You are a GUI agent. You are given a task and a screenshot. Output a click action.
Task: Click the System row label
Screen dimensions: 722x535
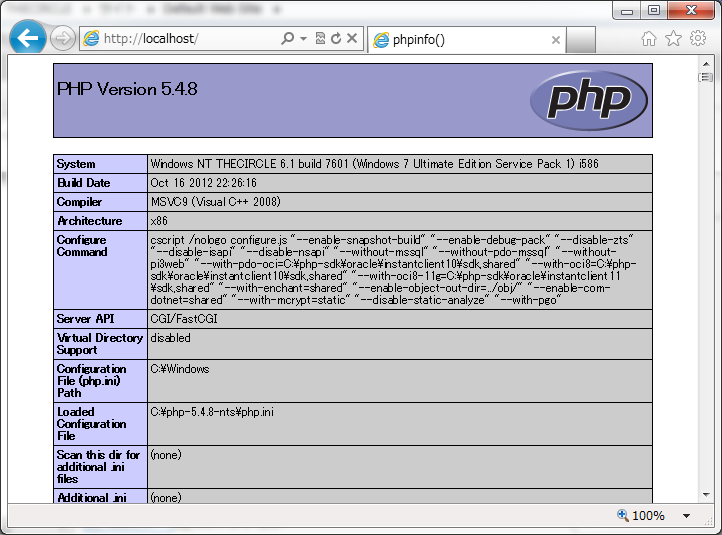tap(76, 164)
